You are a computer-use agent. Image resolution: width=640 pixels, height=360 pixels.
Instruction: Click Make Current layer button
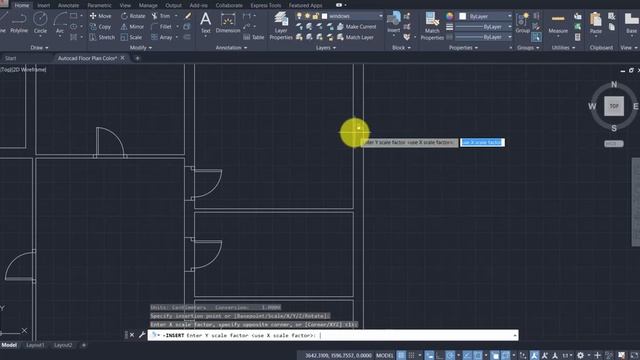tap(356, 27)
